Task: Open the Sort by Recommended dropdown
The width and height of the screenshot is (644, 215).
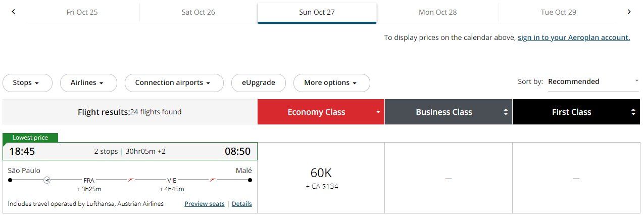Action: click(593, 81)
